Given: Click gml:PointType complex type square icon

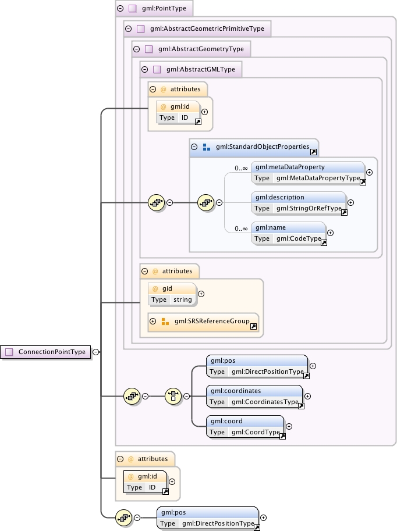Looking at the screenshot, I should [x=133, y=9].
